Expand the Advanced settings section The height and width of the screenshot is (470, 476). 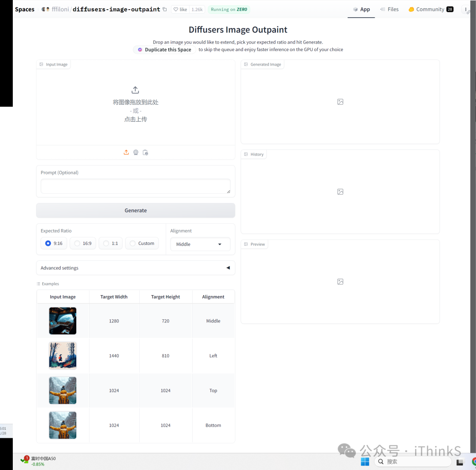click(135, 268)
